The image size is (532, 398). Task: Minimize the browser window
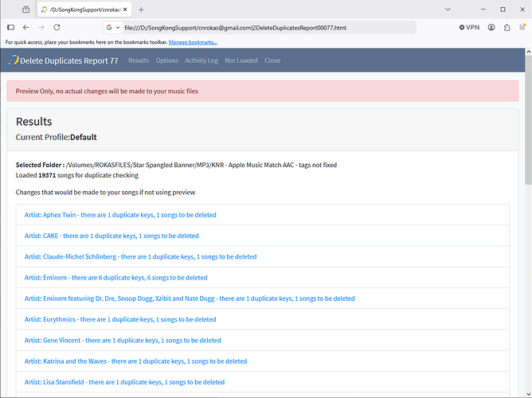[483, 10]
